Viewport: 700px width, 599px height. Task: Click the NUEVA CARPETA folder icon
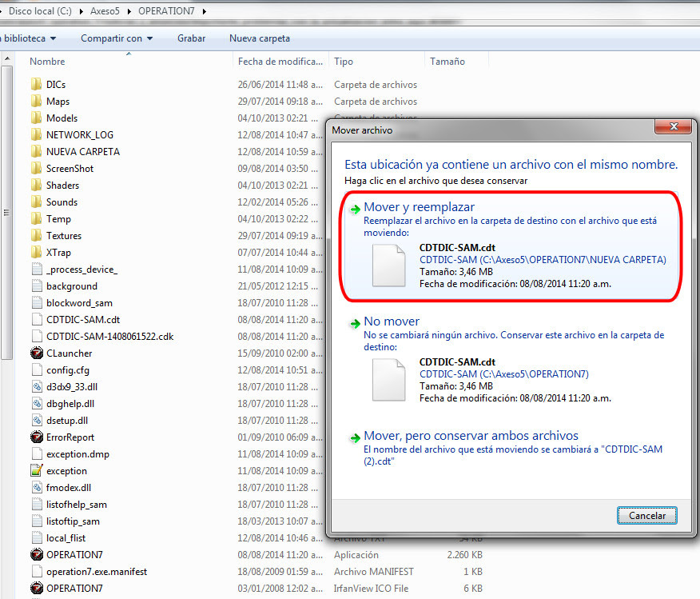pos(37,151)
